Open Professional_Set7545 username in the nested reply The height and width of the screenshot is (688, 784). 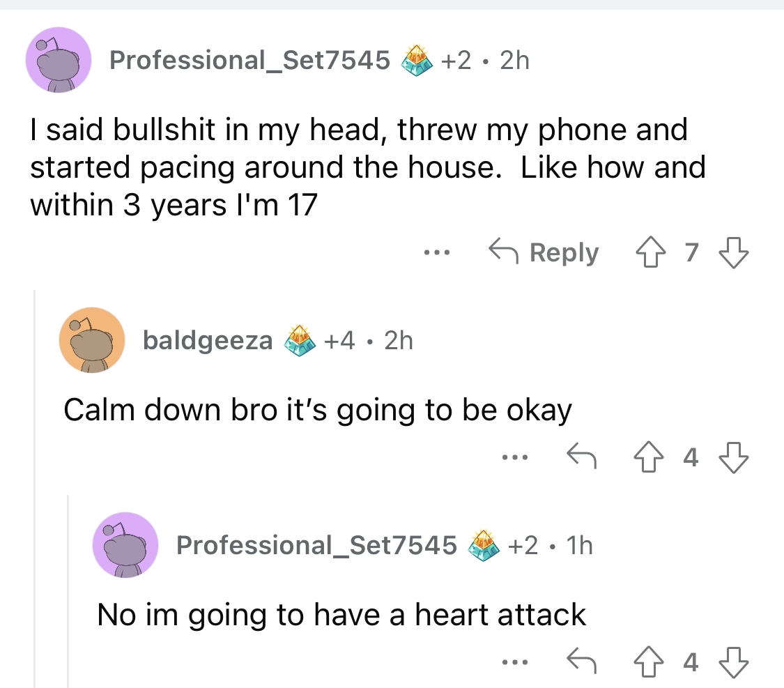(x=316, y=545)
